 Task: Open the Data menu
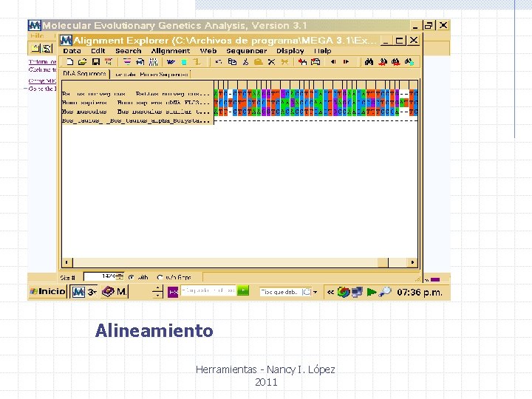[72, 51]
